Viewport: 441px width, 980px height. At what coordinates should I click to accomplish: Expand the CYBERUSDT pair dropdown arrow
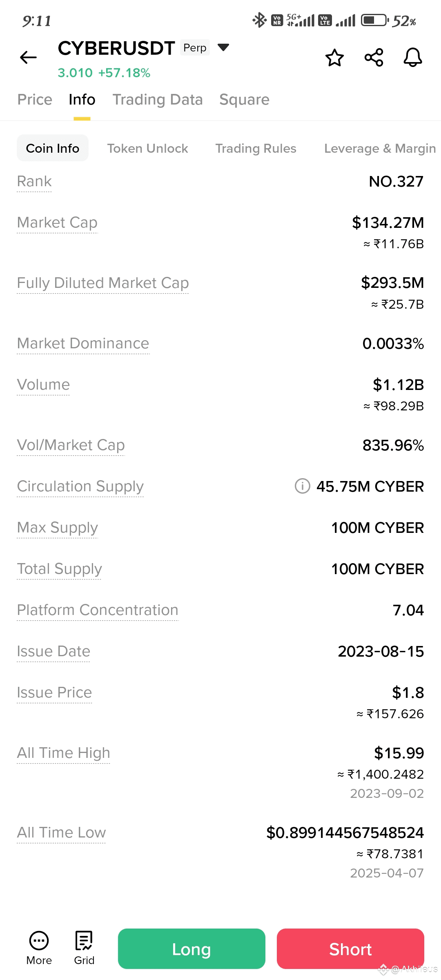[223, 47]
